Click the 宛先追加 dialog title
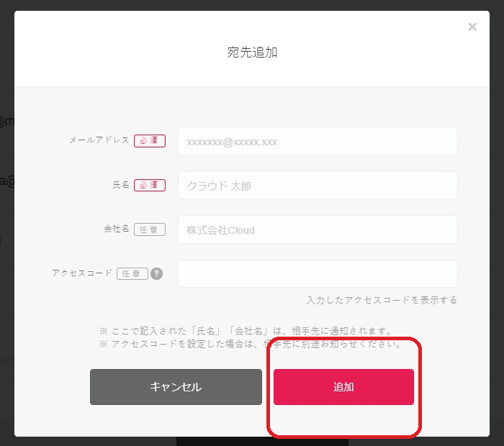The width and height of the screenshot is (504, 446). pos(252,52)
